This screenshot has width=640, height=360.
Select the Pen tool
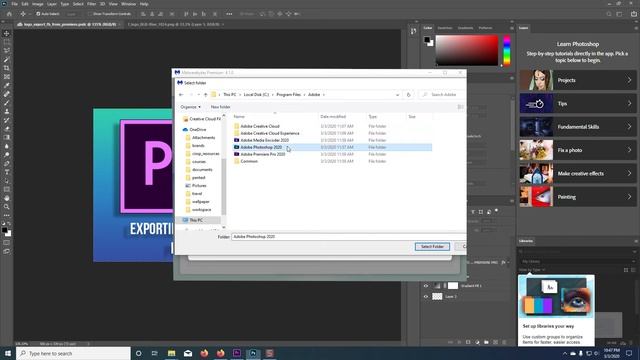[x=7, y=163]
